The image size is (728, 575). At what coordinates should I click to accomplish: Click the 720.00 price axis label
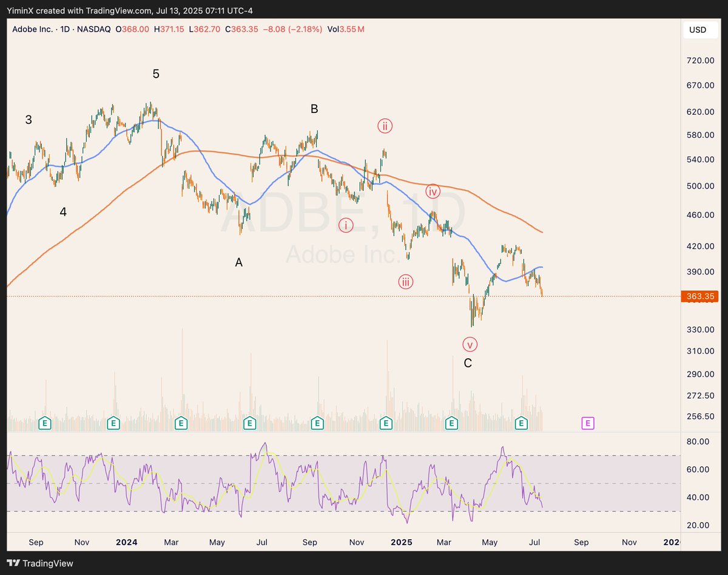700,61
